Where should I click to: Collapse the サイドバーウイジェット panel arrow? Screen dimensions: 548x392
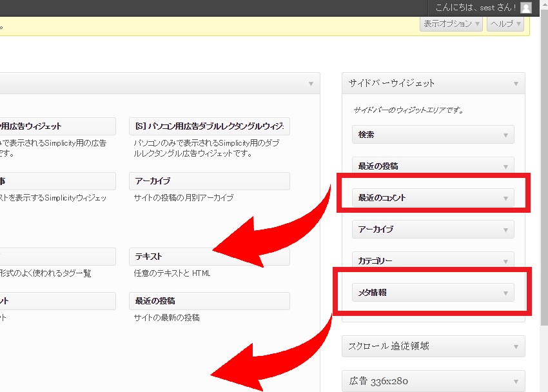516,84
